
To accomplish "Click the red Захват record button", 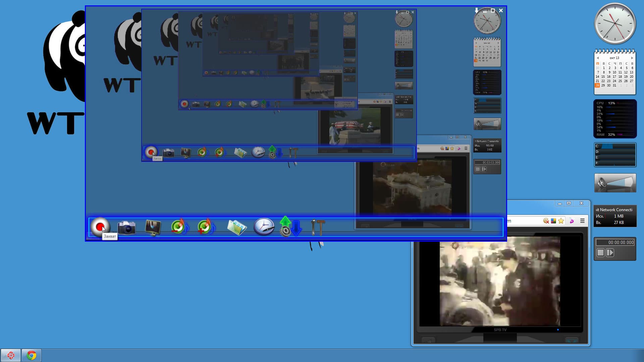I will pyautogui.click(x=100, y=227).
